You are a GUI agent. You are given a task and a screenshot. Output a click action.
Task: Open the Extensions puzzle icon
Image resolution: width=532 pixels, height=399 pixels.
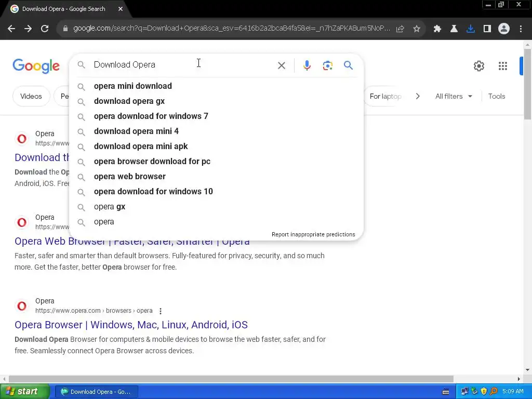pyautogui.click(x=437, y=29)
